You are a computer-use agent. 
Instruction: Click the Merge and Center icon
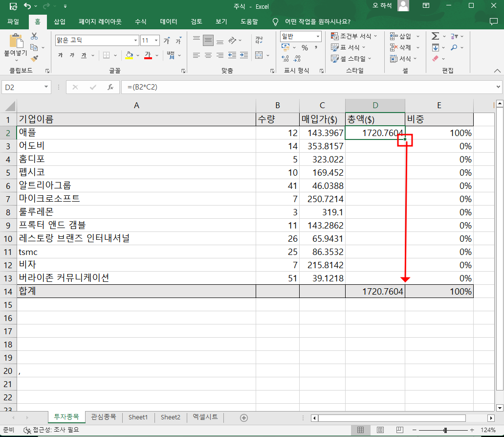[x=259, y=55]
